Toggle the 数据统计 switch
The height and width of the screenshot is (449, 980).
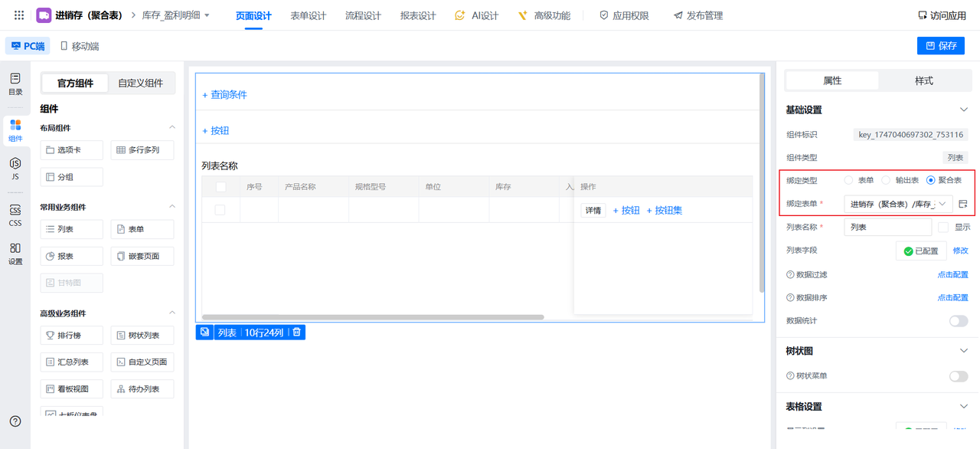(958, 321)
